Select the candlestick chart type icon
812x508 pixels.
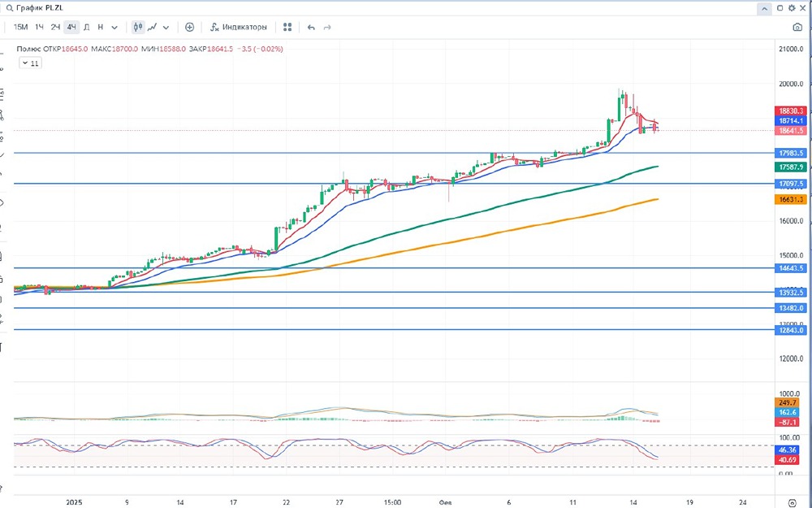pos(138,27)
